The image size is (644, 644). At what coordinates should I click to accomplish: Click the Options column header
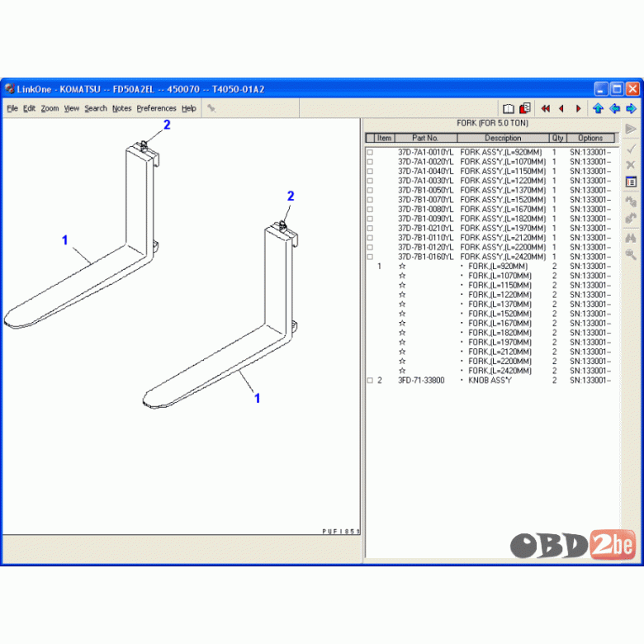(590, 138)
